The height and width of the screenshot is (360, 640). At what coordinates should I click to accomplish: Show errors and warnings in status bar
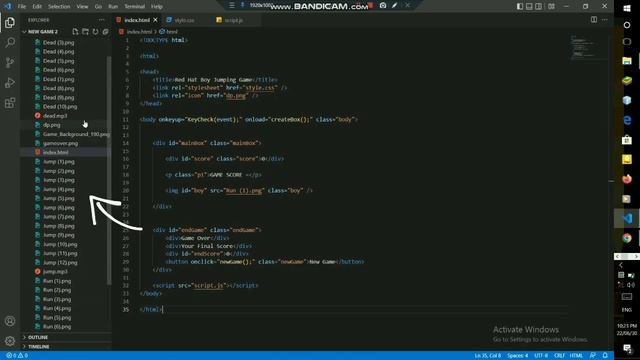pyautogui.click(x=17, y=356)
